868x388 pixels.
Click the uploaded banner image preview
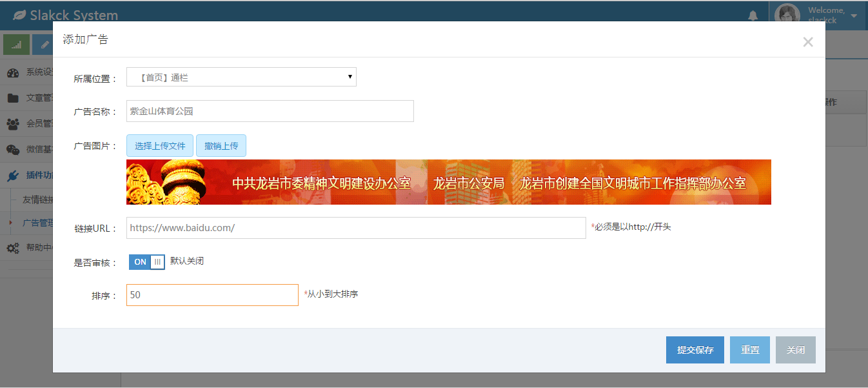click(448, 182)
